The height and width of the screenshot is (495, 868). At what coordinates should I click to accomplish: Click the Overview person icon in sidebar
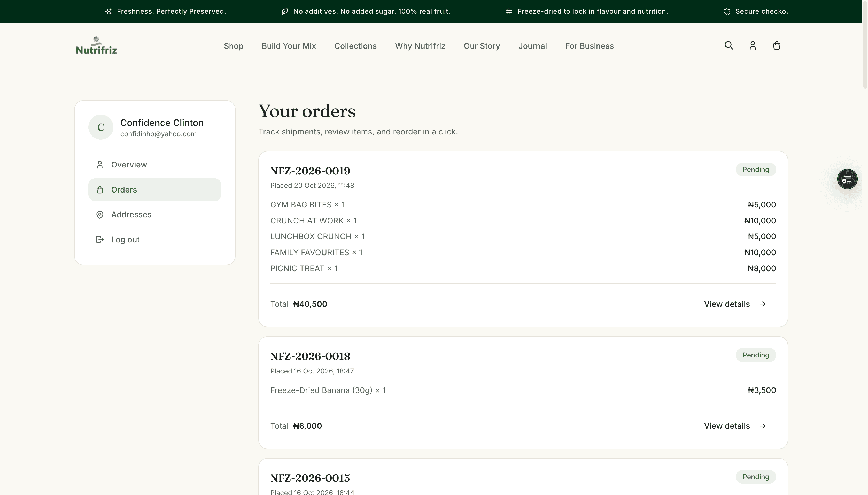100,165
